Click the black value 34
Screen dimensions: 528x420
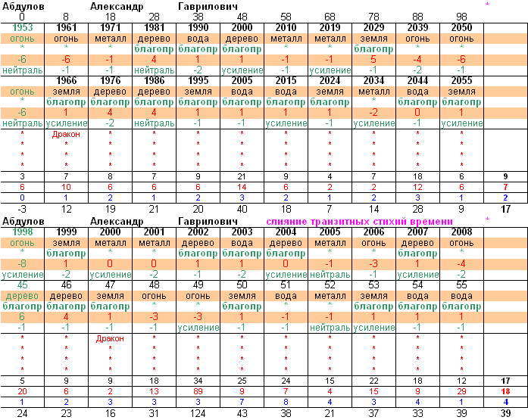pyautogui.click(x=198, y=381)
